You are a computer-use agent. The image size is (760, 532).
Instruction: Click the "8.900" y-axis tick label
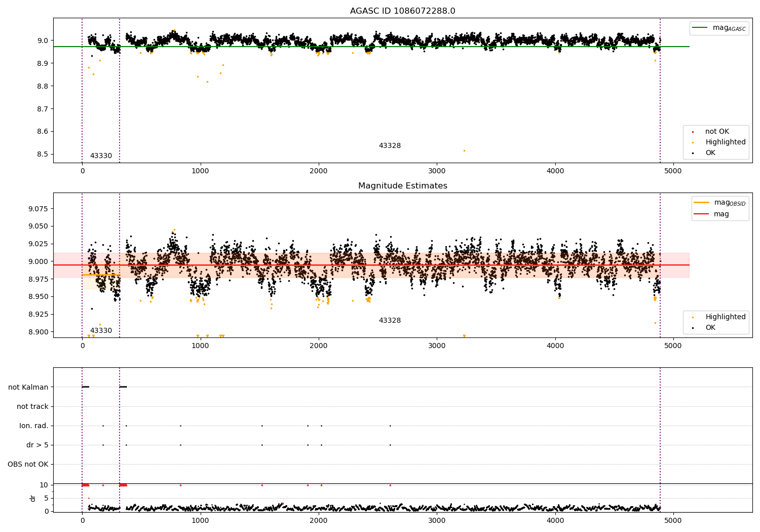point(39,332)
